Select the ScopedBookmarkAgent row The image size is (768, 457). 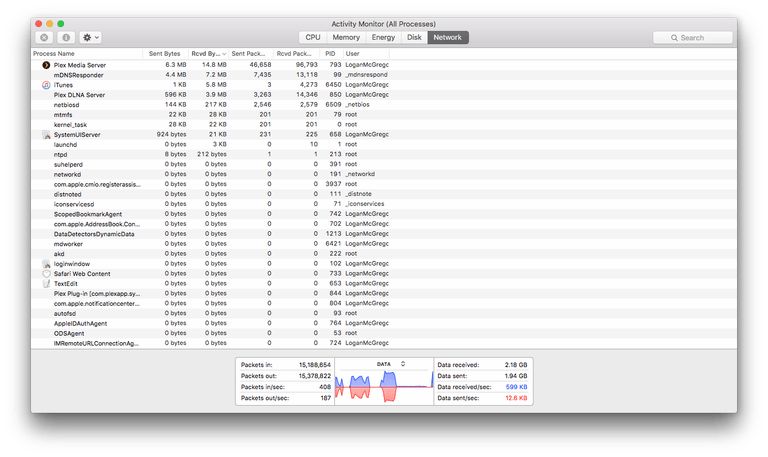click(384, 214)
